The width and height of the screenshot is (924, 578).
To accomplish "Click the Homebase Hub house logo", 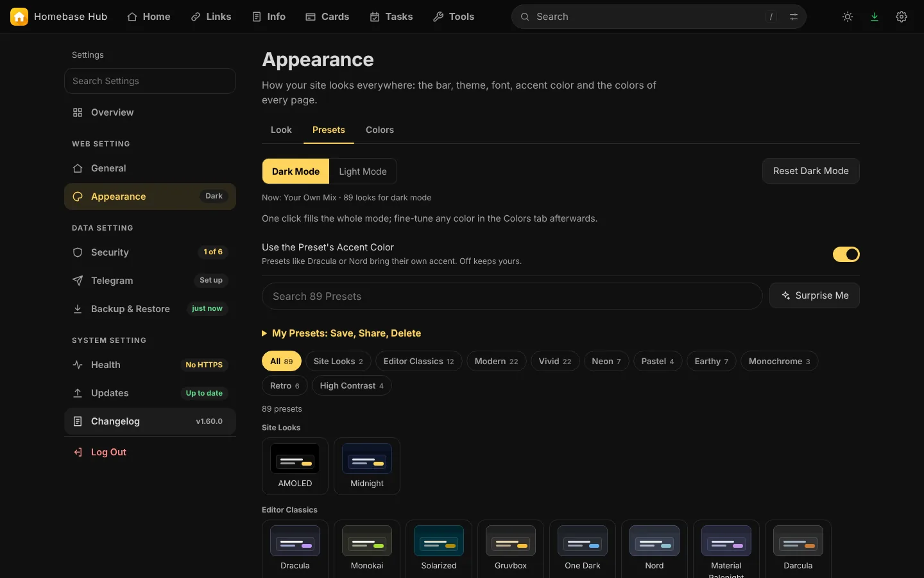I will (x=19, y=17).
